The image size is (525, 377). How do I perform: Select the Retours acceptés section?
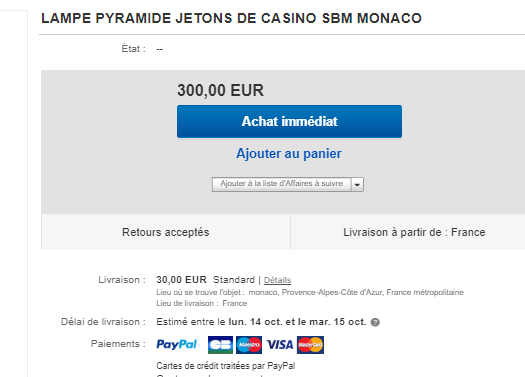(166, 232)
